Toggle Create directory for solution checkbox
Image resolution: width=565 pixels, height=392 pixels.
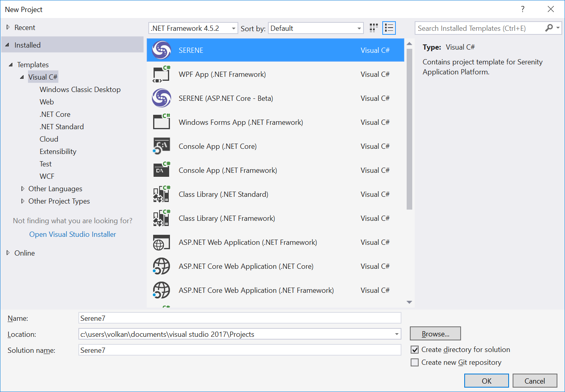(x=415, y=350)
